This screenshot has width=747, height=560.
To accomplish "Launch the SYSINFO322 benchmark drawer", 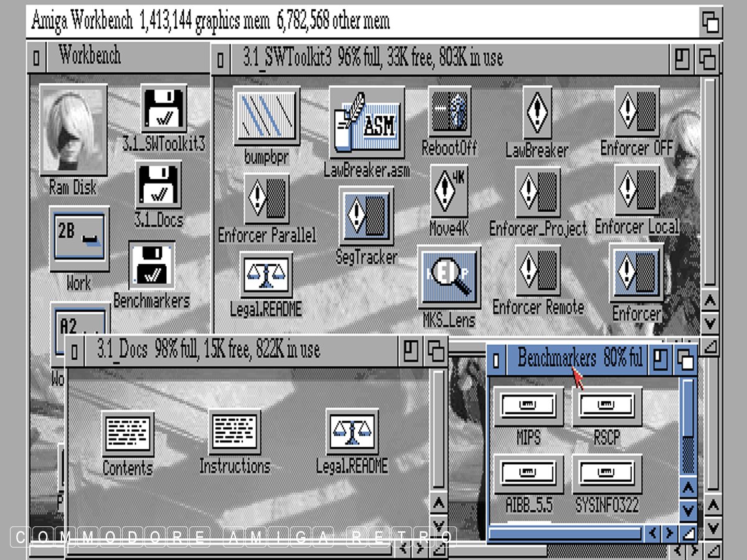I will click(607, 475).
